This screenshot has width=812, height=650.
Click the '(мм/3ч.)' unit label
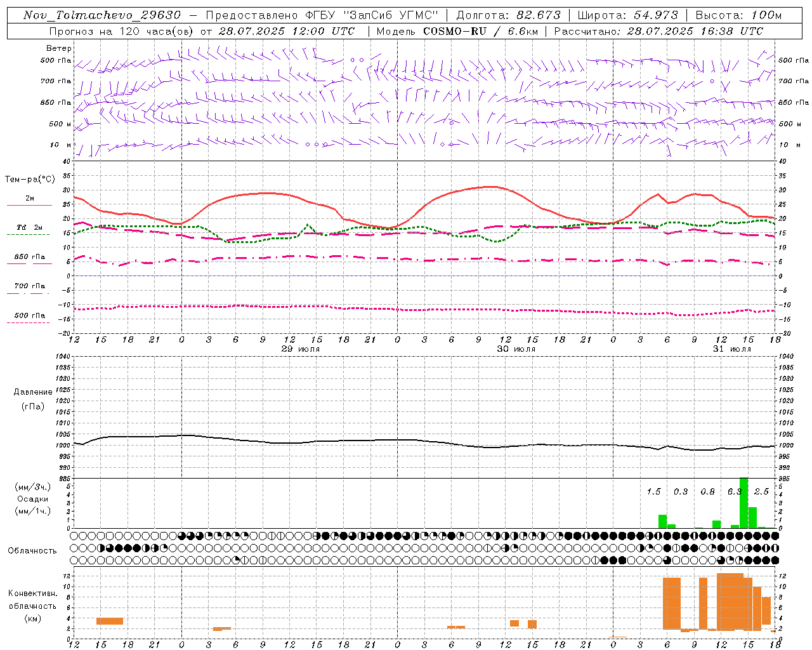click(x=32, y=487)
